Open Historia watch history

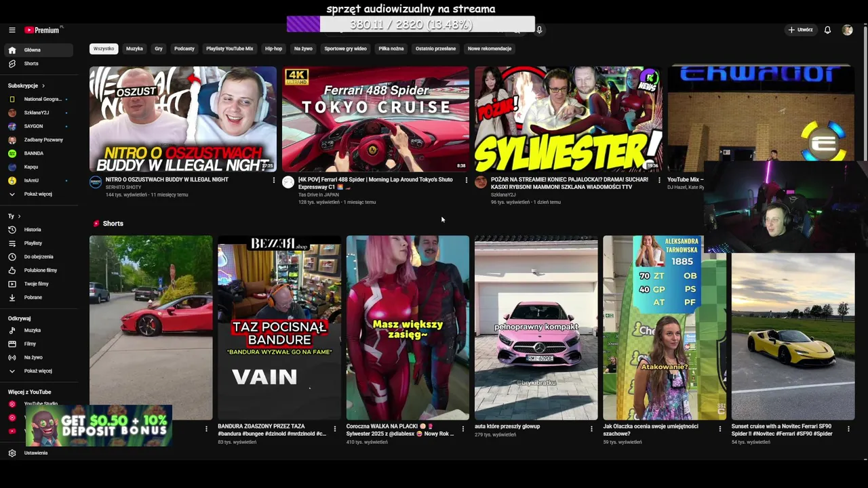click(39, 230)
